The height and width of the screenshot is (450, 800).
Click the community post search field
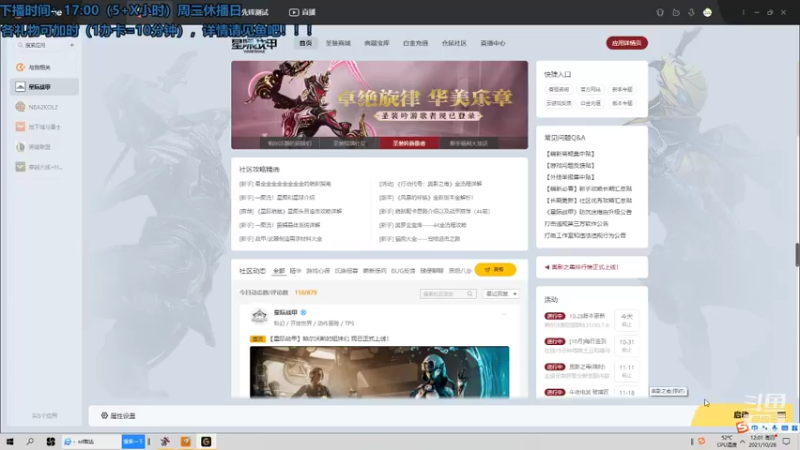click(448, 293)
